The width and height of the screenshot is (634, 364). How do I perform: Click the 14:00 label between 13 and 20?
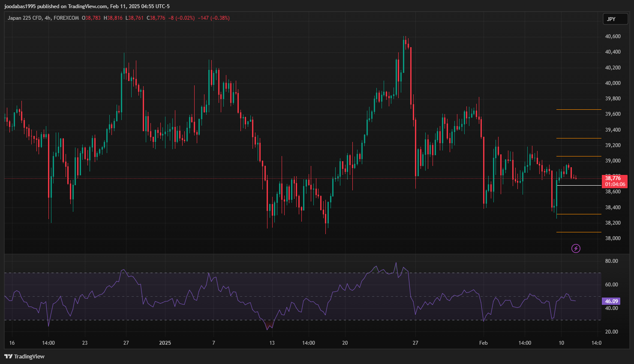tap(309, 343)
